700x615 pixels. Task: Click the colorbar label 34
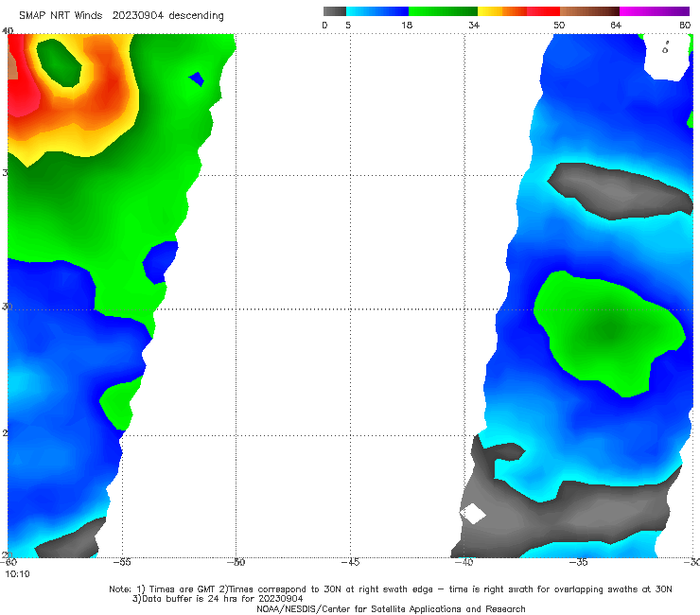(x=474, y=25)
